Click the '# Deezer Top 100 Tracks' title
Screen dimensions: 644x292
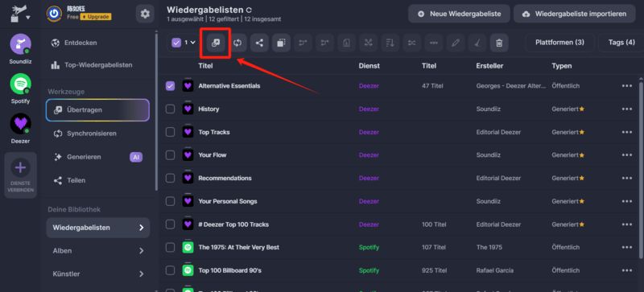(233, 224)
